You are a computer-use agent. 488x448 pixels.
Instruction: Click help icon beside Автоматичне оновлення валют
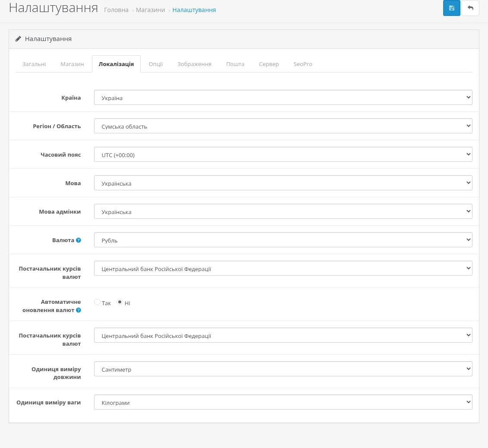click(x=79, y=310)
